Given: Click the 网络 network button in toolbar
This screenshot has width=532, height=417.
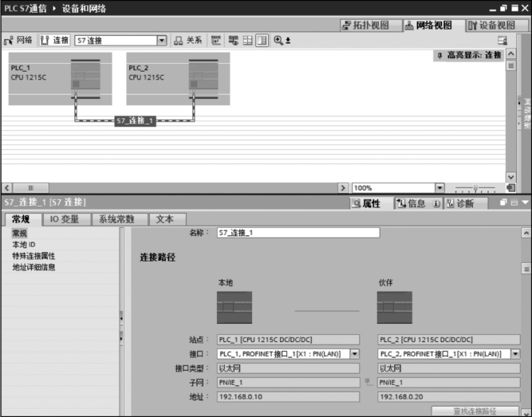Looking at the screenshot, I should [x=18, y=41].
